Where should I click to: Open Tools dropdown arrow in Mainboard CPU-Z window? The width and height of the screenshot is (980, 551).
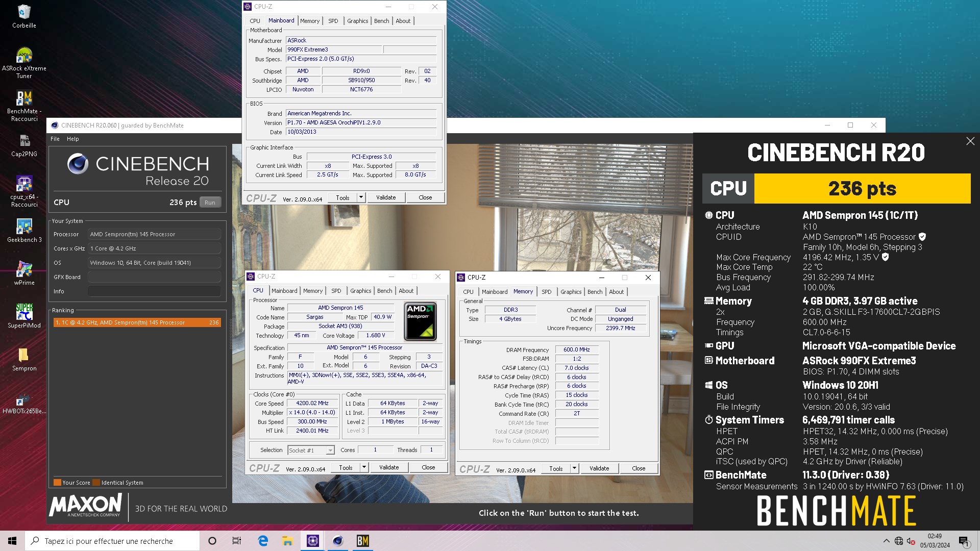point(361,197)
